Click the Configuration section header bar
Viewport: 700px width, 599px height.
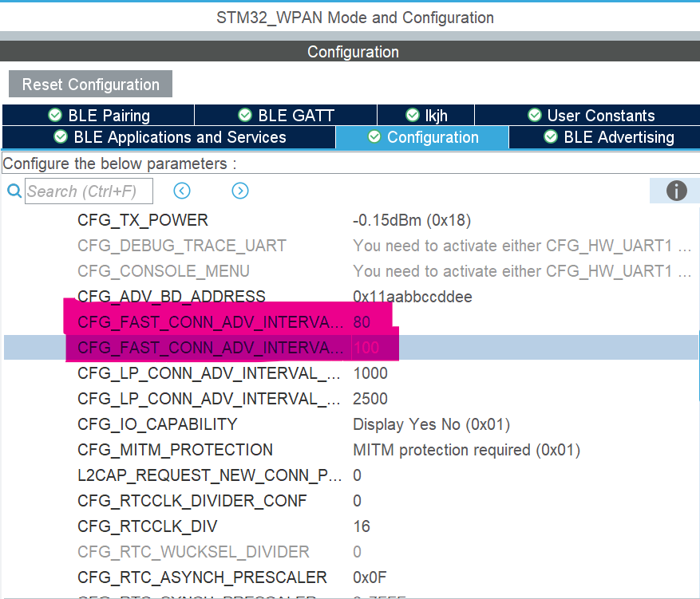point(350,52)
